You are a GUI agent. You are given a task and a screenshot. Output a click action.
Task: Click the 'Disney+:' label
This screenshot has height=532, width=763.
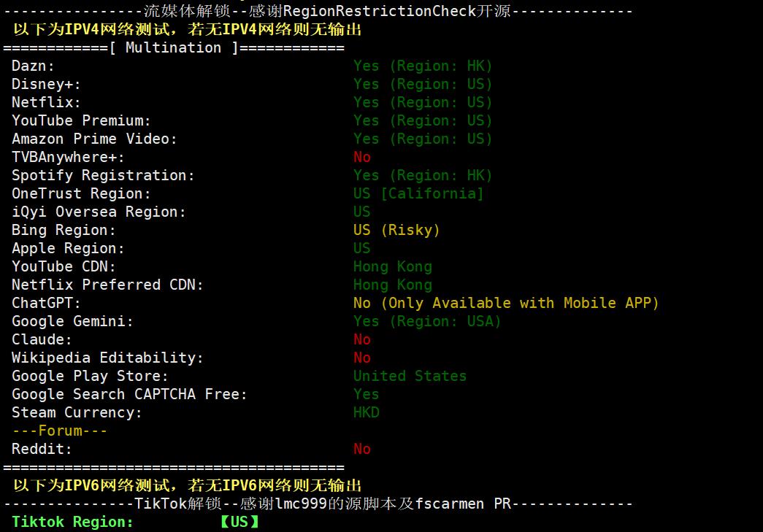(x=46, y=85)
